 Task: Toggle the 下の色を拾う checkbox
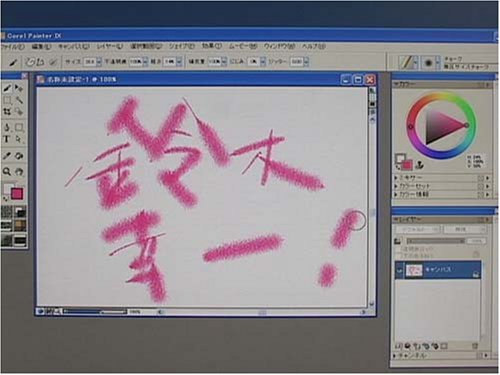[x=398, y=256]
